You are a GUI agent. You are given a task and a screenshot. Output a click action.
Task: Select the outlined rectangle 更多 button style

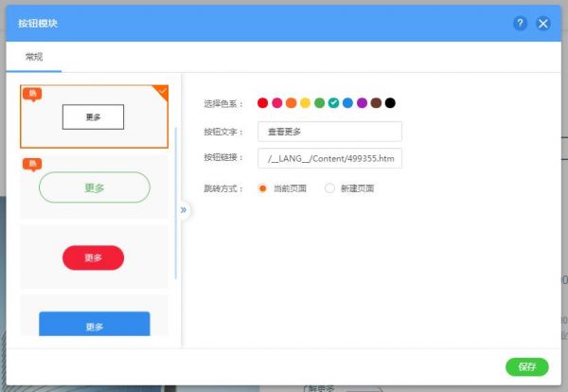[x=93, y=116]
